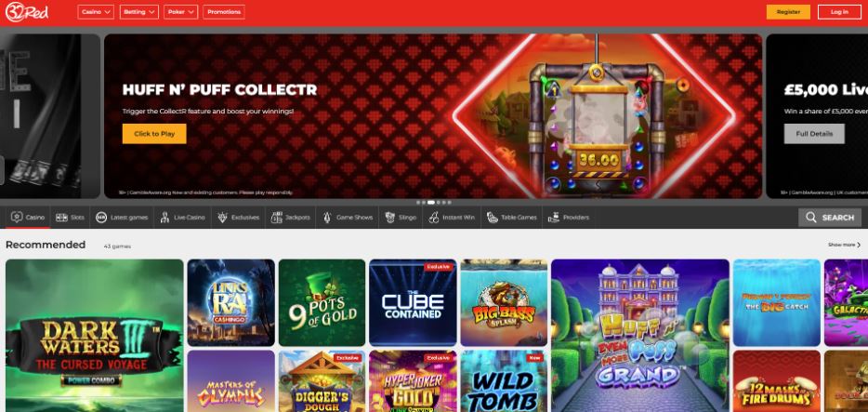Click the HUFF N' PUFF COLLECTR headline
The height and width of the screenshot is (412, 868).
(219, 89)
